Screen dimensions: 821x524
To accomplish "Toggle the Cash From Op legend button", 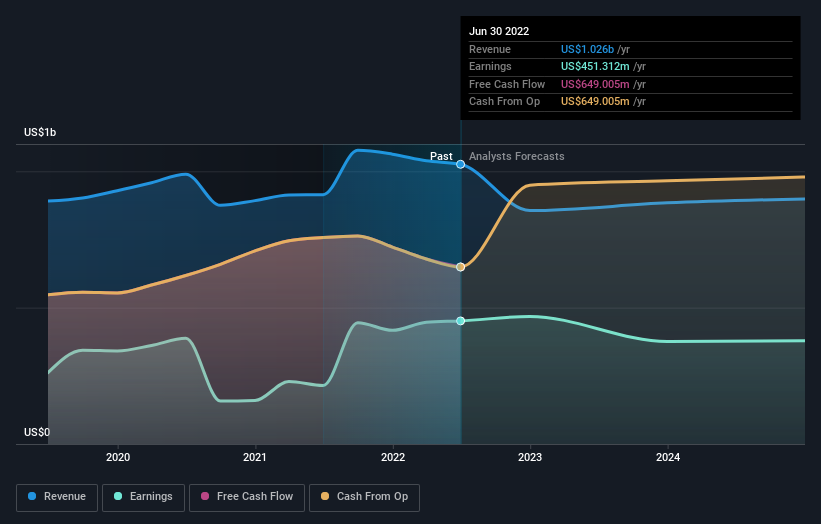I will (364, 497).
